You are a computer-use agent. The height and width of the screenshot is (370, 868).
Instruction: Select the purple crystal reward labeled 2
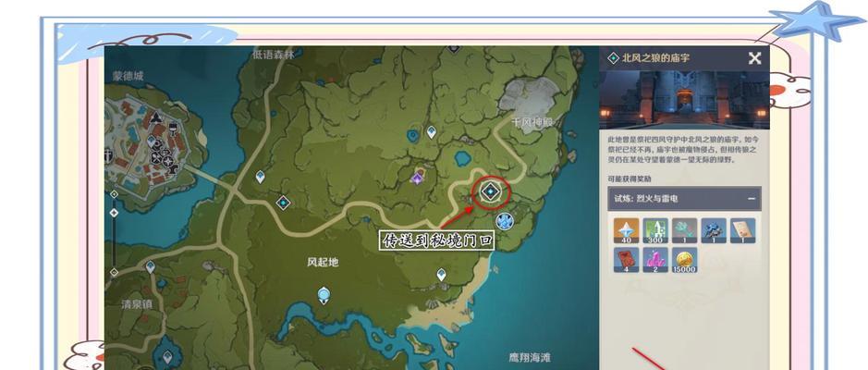(x=655, y=261)
